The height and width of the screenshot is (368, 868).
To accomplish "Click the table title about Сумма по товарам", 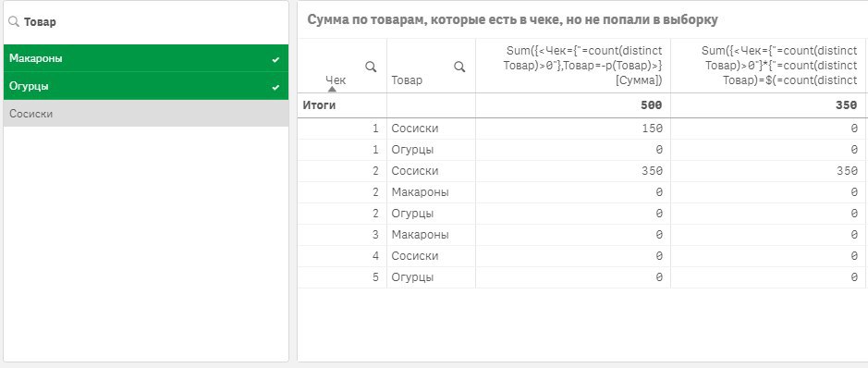I will (513, 20).
